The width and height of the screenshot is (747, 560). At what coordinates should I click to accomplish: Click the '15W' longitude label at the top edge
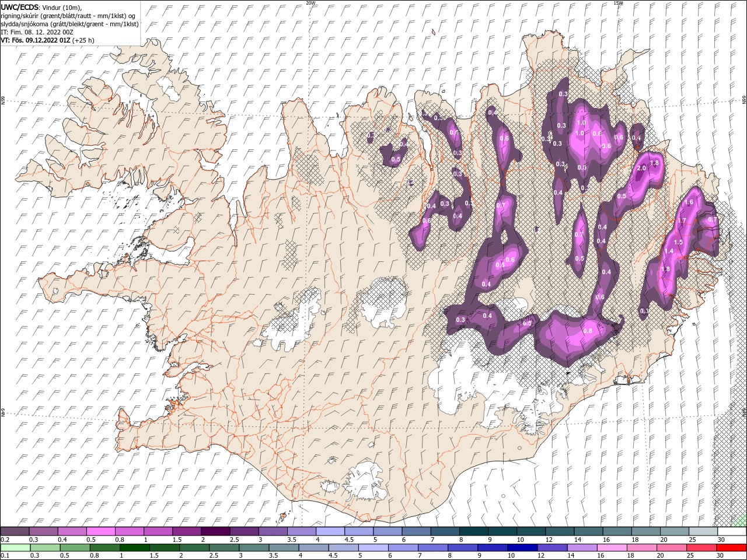coord(618,3)
